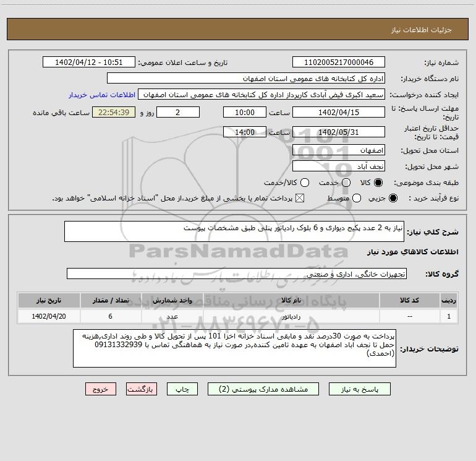Click the buyer notes text area
476x461 pixels.
click(235, 348)
